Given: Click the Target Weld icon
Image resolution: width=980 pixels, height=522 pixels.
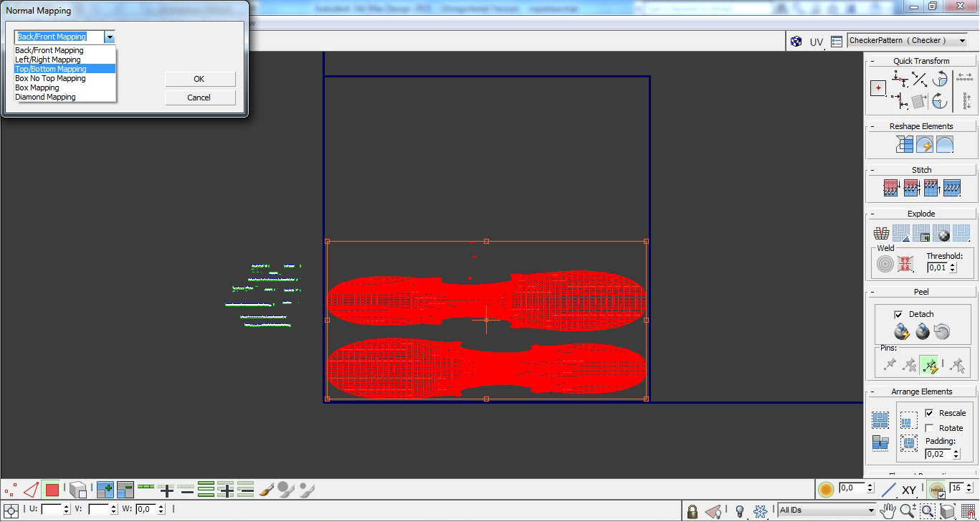Looking at the screenshot, I should click(x=885, y=264).
